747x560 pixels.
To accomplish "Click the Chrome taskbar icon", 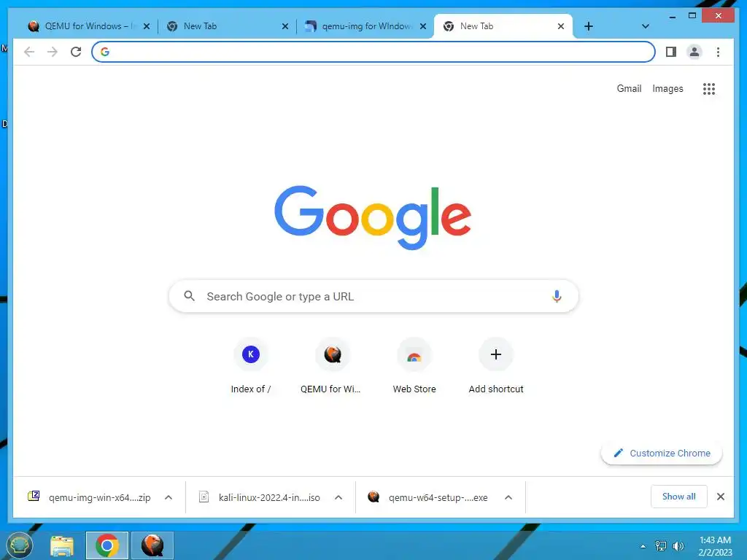I will coord(107,545).
